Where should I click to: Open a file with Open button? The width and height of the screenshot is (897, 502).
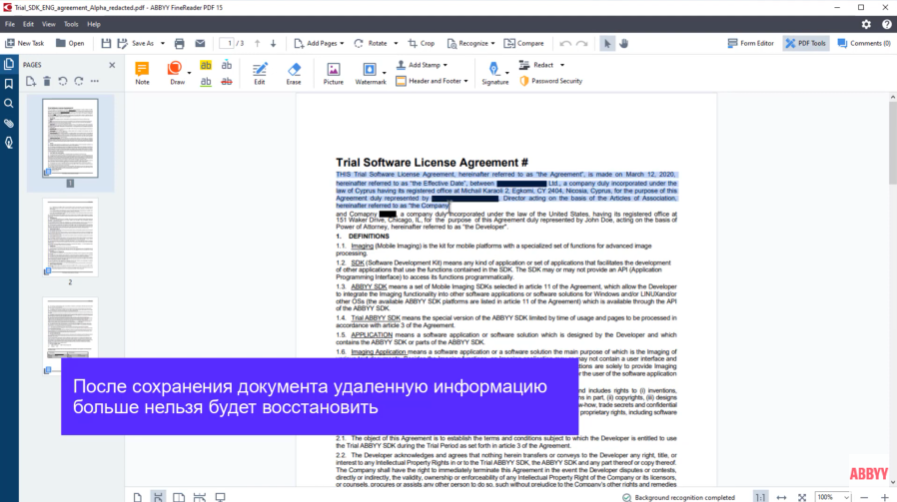pos(70,43)
